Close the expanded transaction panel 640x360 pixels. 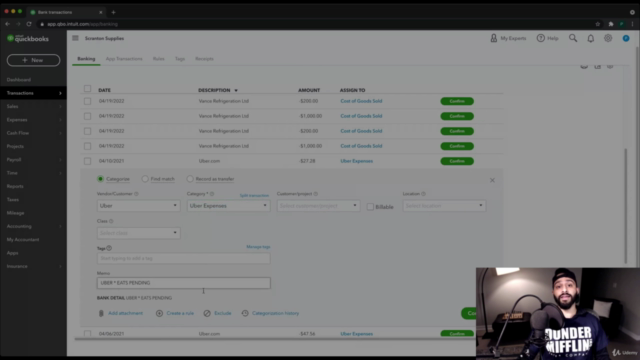point(492,180)
